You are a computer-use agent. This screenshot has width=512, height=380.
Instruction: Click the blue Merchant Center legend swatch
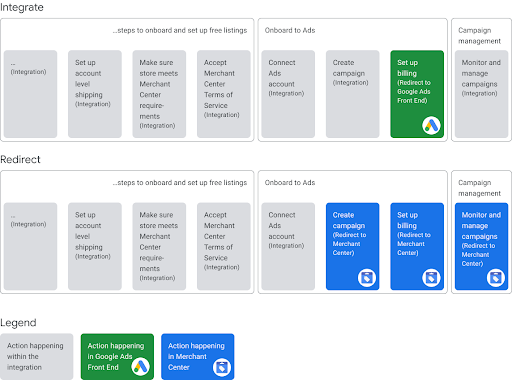pos(198,357)
